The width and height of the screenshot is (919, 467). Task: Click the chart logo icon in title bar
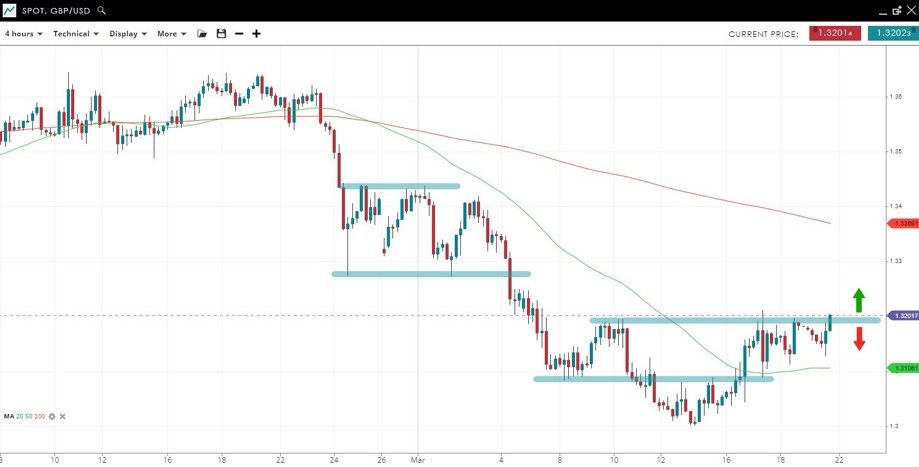coord(9,10)
